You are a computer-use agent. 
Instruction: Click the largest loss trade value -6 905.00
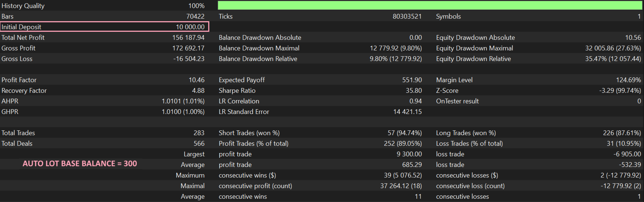pos(627,154)
